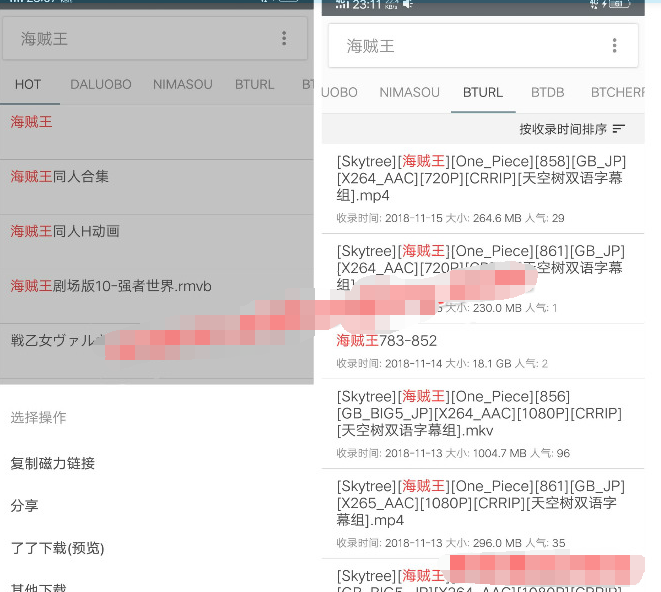Focus the left 海贼王 search field
661x592 pixels.
[155, 39]
